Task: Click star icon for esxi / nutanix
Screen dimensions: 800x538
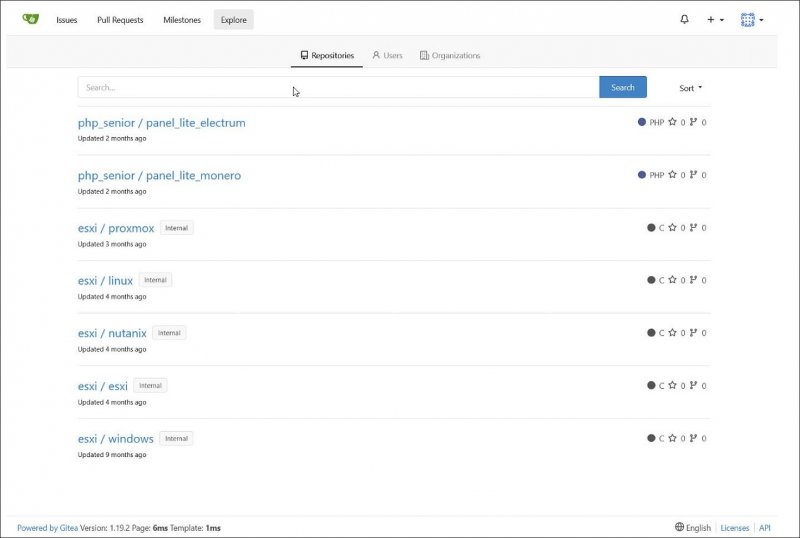Action: click(672, 333)
